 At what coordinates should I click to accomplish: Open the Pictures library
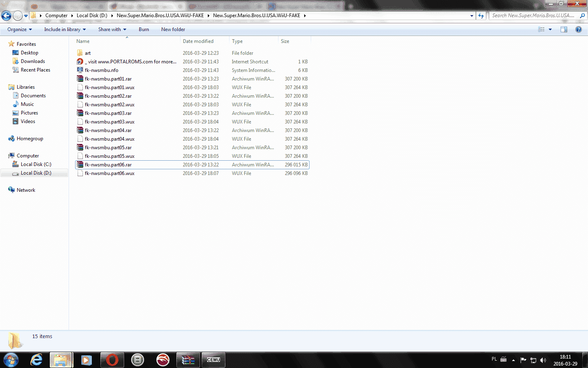(x=29, y=113)
